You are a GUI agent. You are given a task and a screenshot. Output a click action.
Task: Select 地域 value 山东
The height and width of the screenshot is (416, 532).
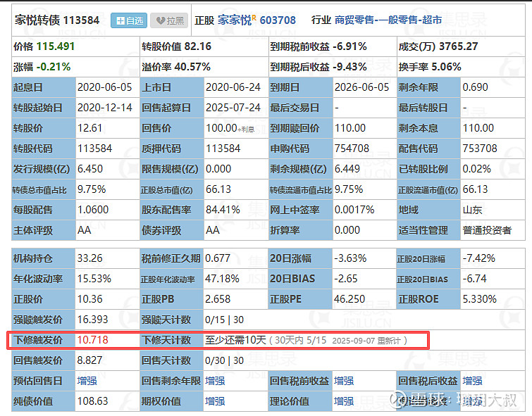[x=472, y=210]
